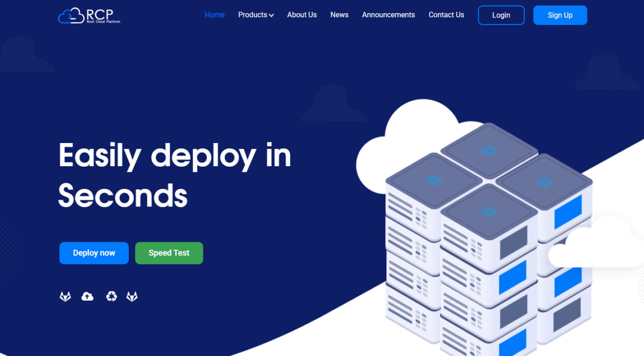Image resolution: width=644 pixels, height=356 pixels.
Task: Open the Announcements page
Action: 388,15
